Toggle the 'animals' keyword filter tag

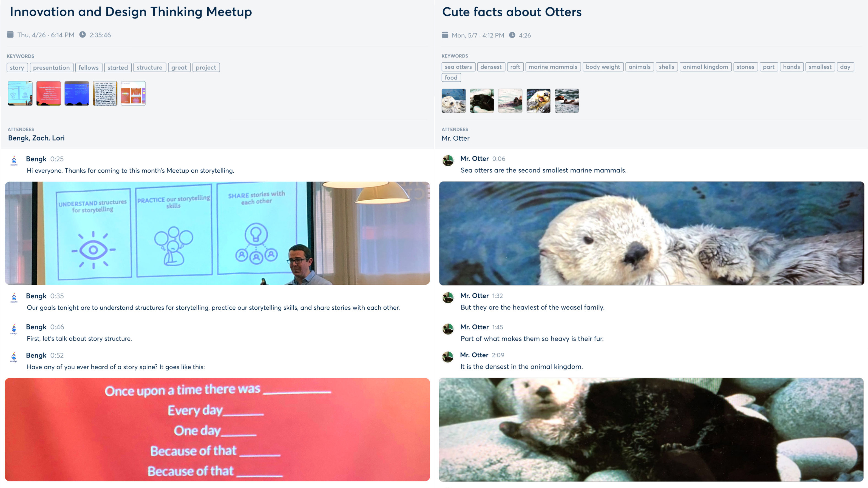(639, 66)
